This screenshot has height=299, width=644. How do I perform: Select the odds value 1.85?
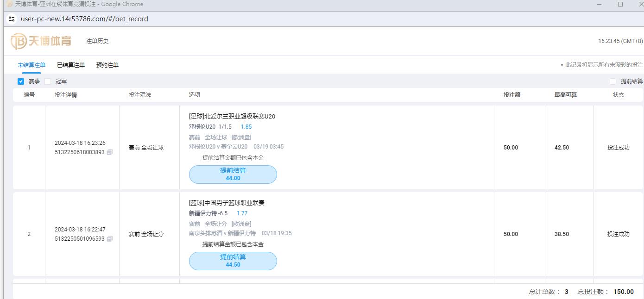[246, 127]
